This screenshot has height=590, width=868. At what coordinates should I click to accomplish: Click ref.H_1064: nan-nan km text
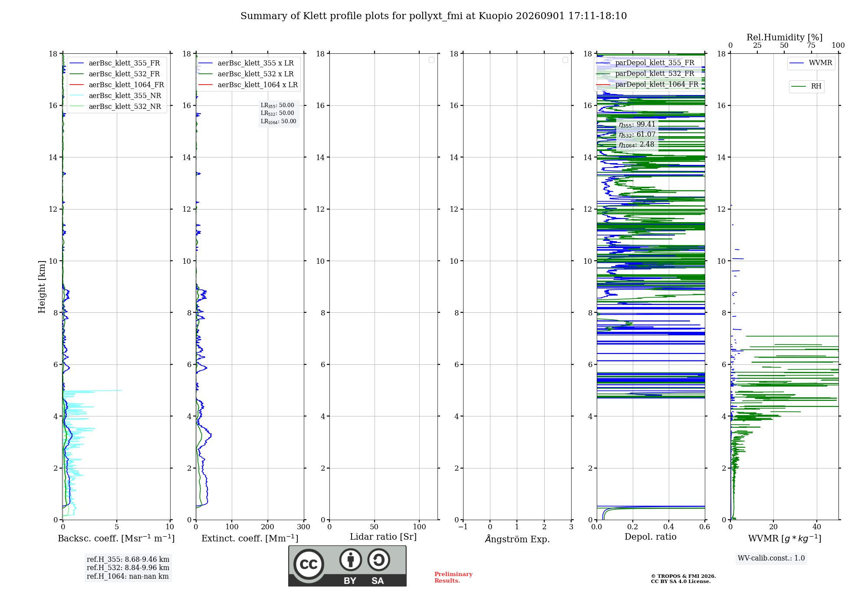point(128,577)
